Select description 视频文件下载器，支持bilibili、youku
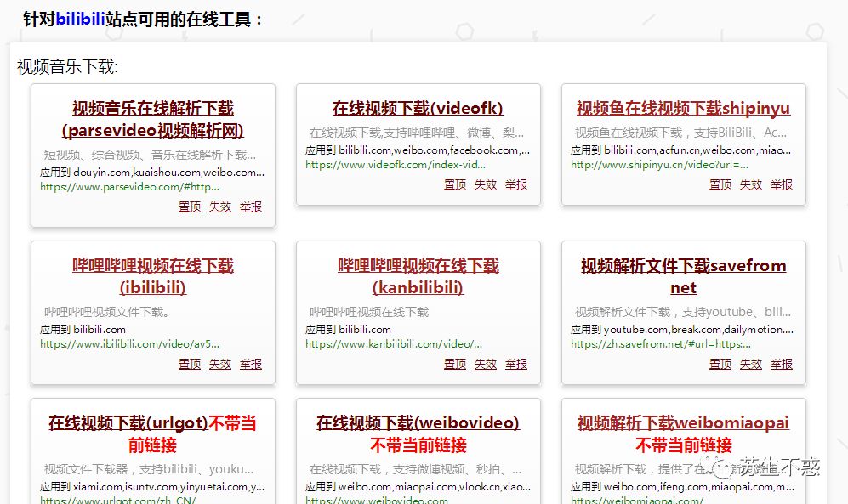The height and width of the screenshot is (504, 848). (x=149, y=469)
